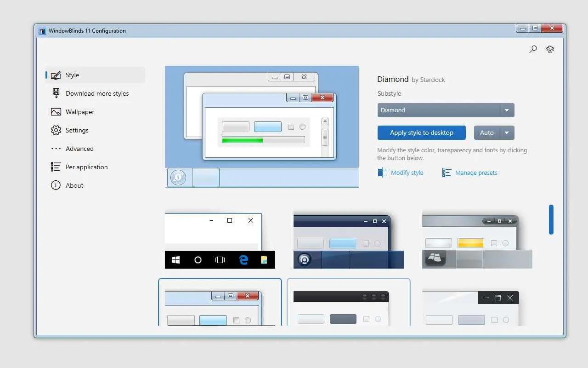The height and width of the screenshot is (368, 588).
Task: Maximize the WindowBlinds 11 Configuration window
Action: [535, 29]
